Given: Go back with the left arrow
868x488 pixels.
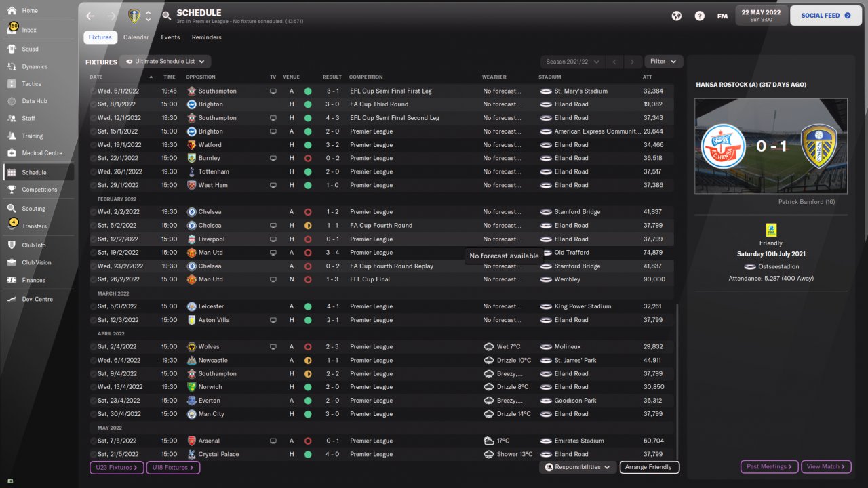Looking at the screenshot, I should 91,16.
